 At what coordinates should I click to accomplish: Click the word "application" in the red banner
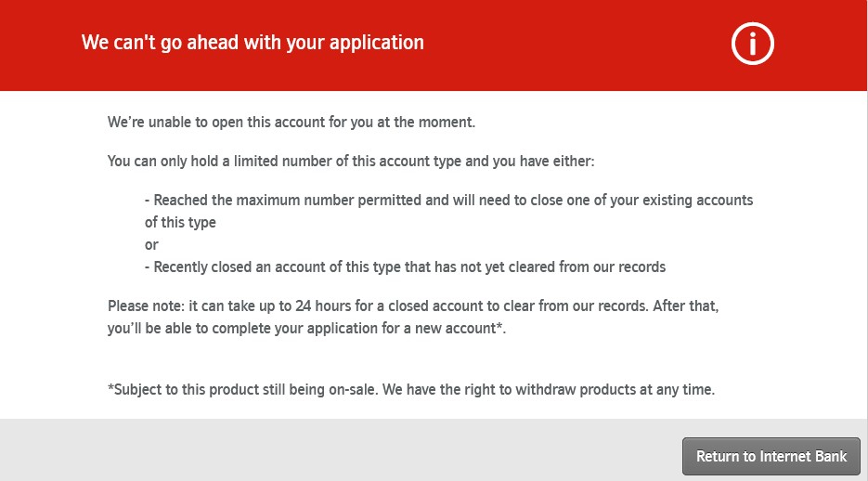tap(376, 43)
